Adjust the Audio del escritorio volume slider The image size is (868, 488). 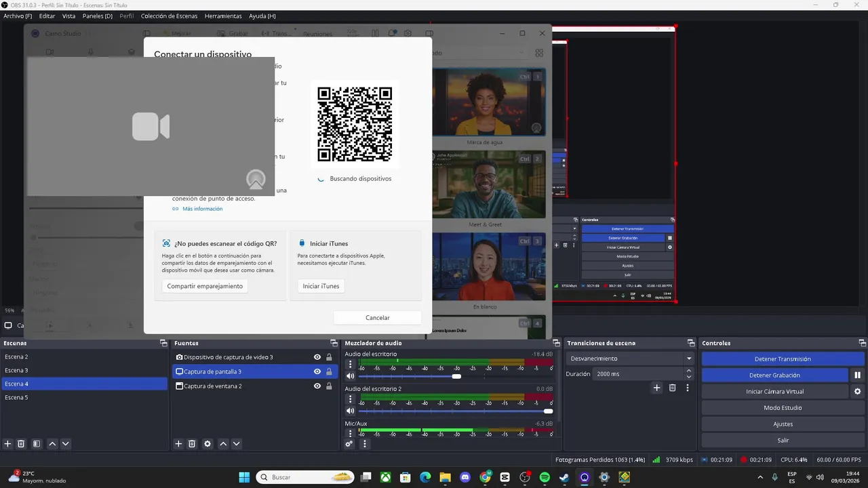[x=456, y=376]
